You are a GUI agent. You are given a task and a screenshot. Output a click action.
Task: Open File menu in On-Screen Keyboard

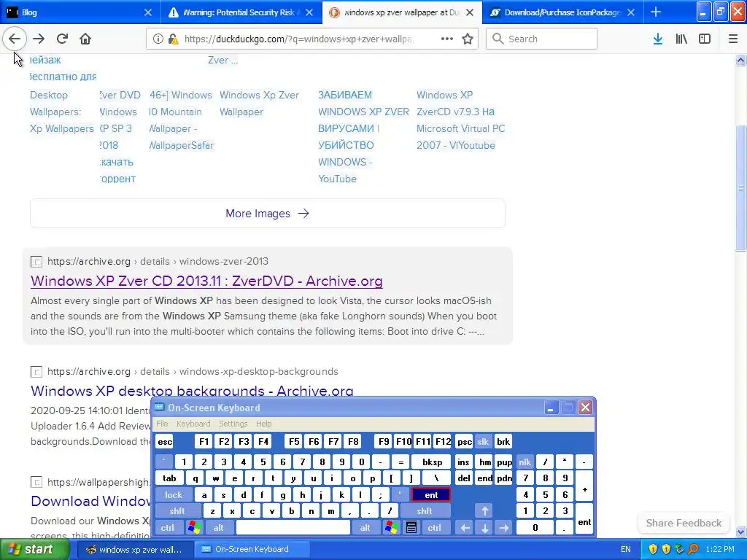(x=162, y=424)
